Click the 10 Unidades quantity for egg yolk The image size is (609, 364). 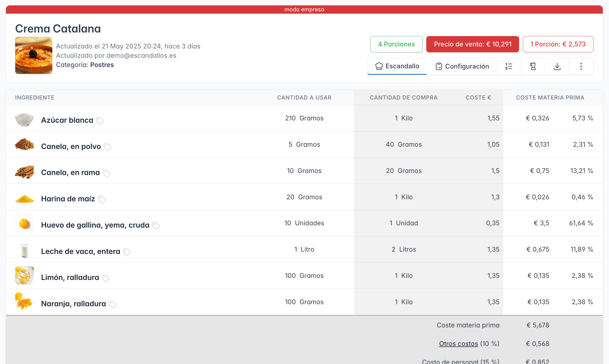pyautogui.click(x=304, y=223)
